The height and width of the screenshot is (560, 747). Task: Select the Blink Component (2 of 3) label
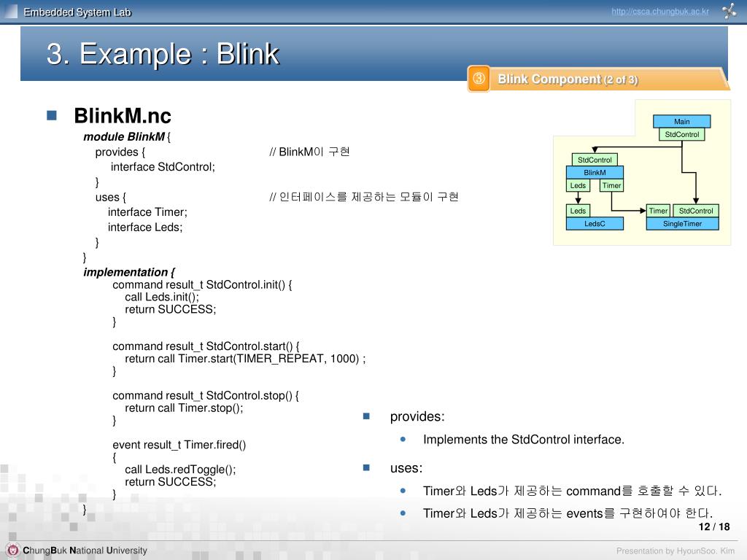(x=568, y=79)
